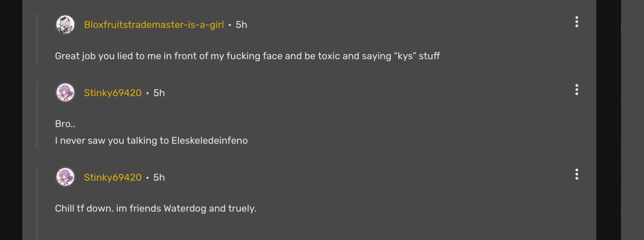Open Stinky69420's profile from the middle reply
This screenshot has height=240, width=644.
(x=113, y=93)
